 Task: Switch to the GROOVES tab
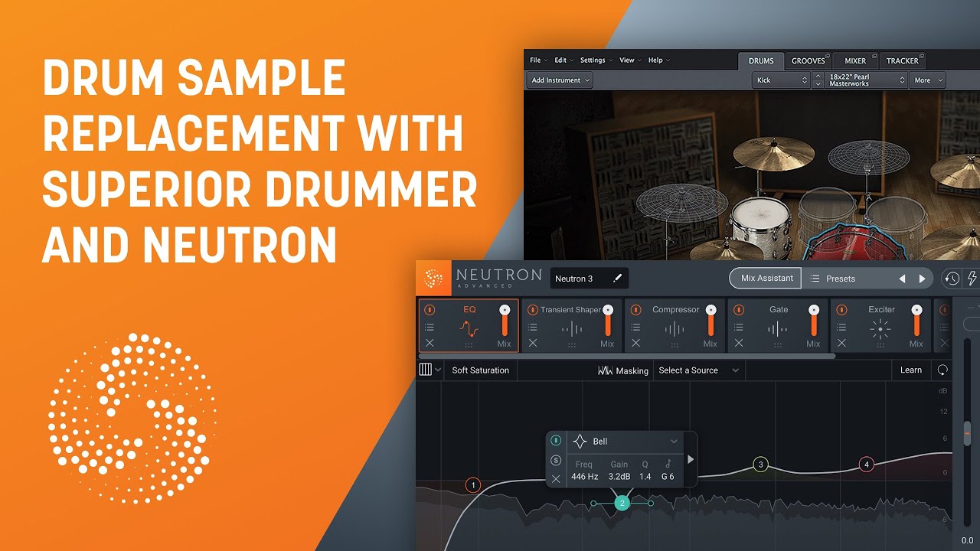point(810,60)
